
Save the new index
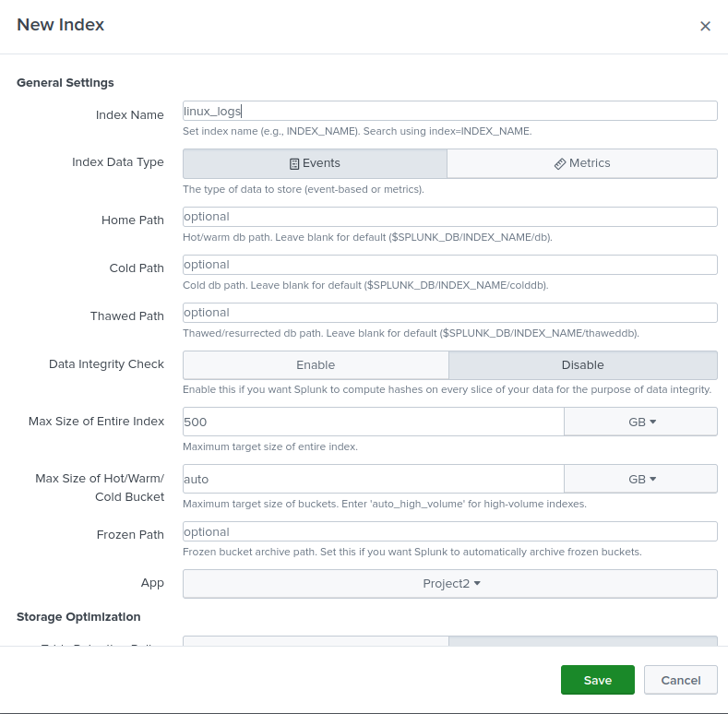[598, 680]
